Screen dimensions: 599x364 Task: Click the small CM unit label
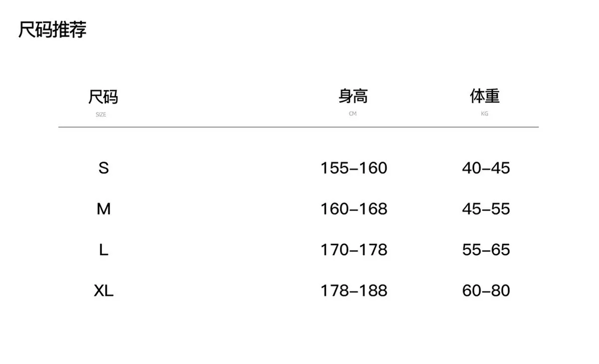point(353,114)
